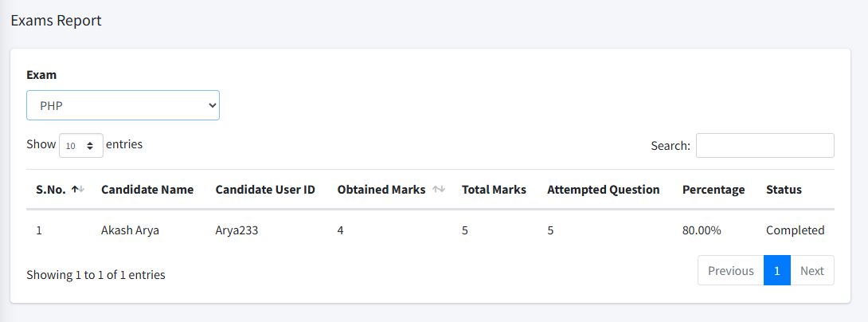Click the Exams Report page heading
Image resolution: width=868 pixels, height=322 pixels.
[x=56, y=21]
